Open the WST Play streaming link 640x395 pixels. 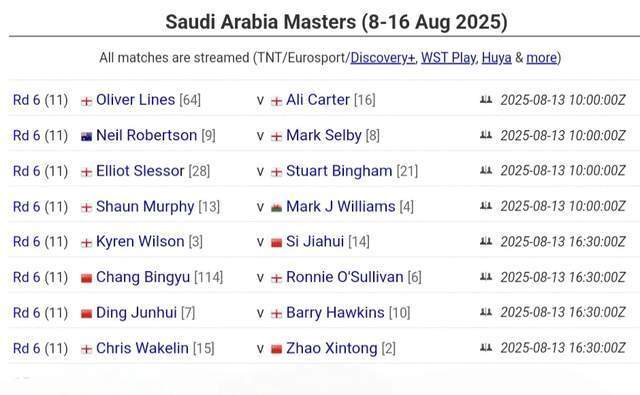(x=448, y=58)
